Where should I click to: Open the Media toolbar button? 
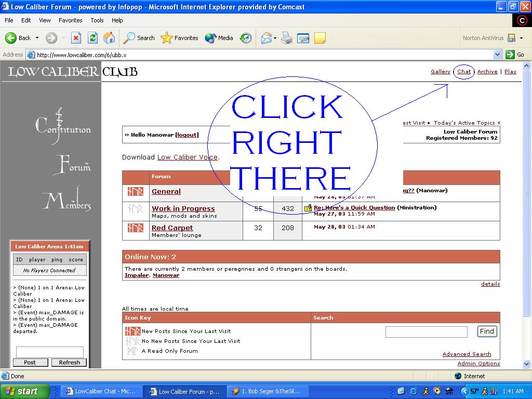click(x=219, y=38)
